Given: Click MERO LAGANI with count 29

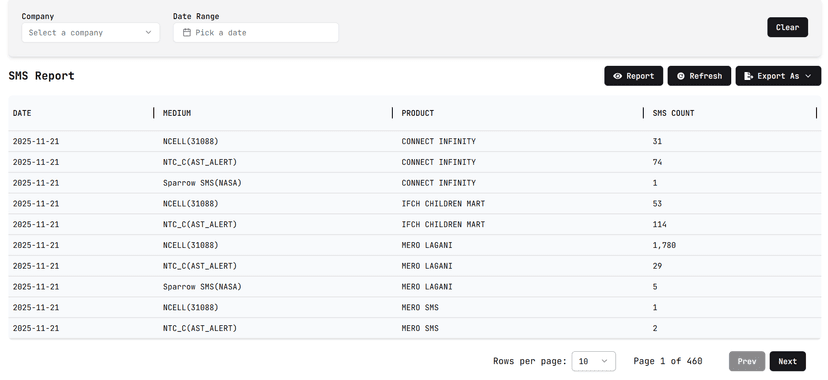Looking at the screenshot, I should click(427, 266).
